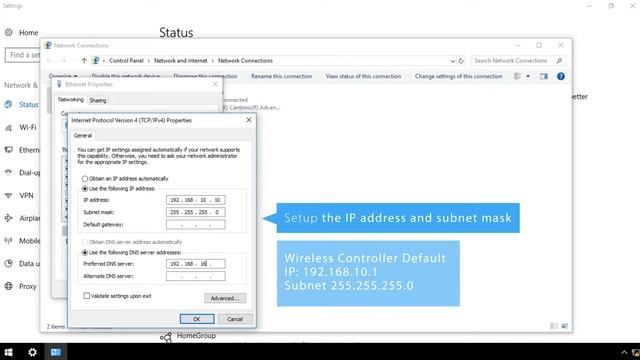Open view options dropdown arrow
Image resolution: width=640 pixels, height=360 pixels.
point(528,76)
